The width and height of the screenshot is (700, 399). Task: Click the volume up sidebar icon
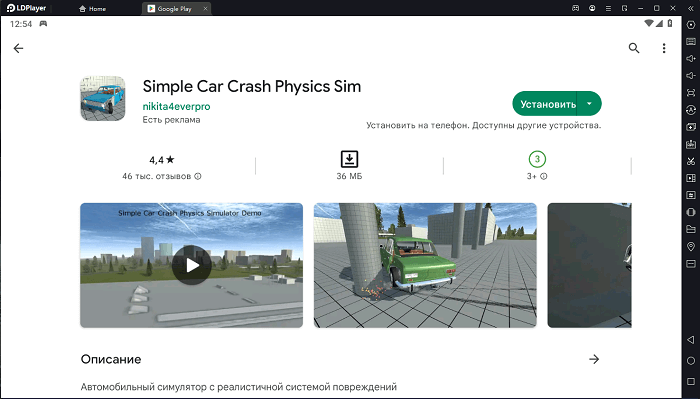(691, 59)
